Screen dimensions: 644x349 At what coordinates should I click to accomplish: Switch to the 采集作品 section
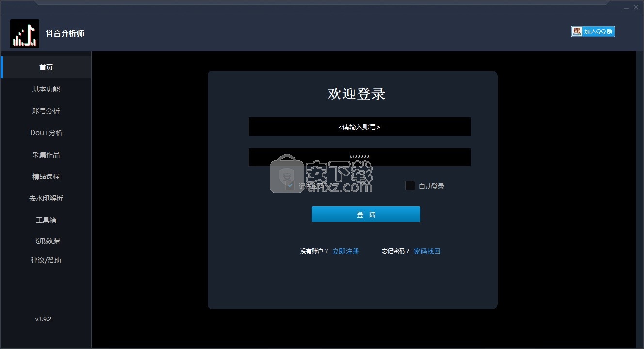tap(46, 155)
